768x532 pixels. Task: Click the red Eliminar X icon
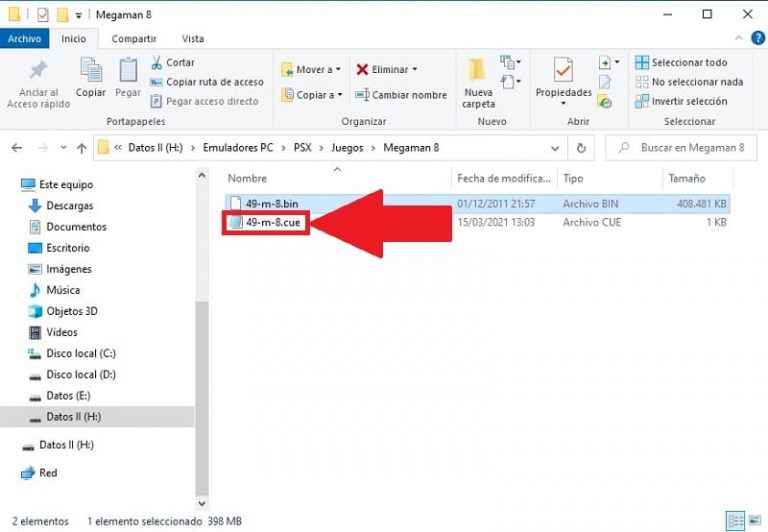click(362, 70)
